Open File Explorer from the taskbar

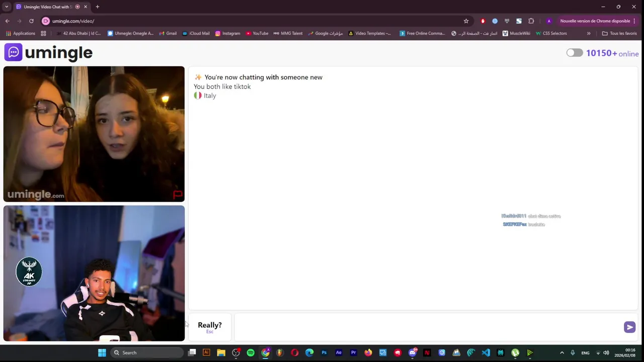[x=221, y=352]
